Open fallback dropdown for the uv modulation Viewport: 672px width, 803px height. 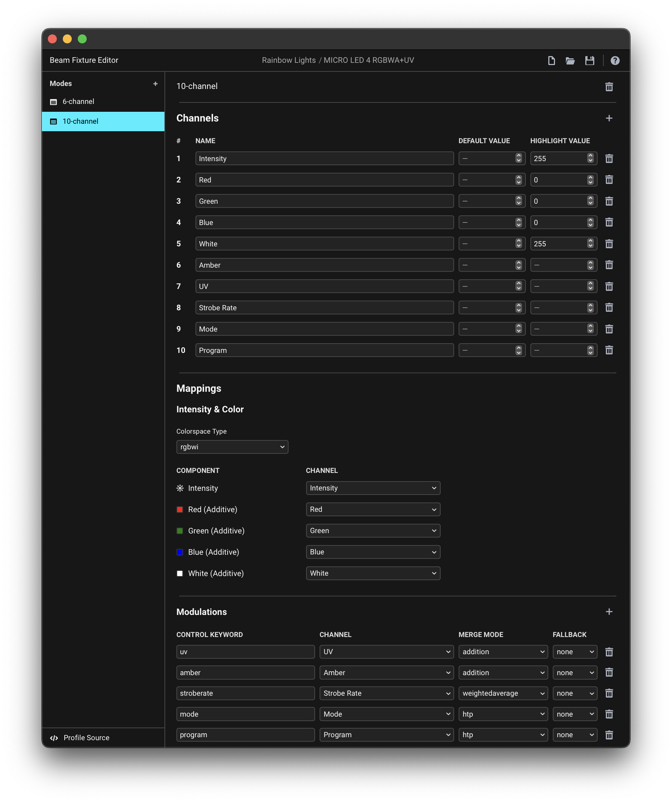click(x=574, y=652)
